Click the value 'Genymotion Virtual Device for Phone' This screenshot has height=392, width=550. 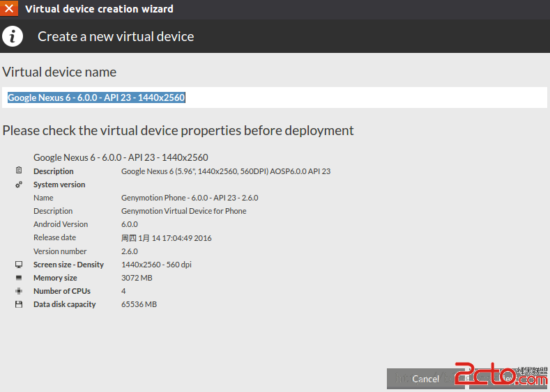tap(184, 211)
